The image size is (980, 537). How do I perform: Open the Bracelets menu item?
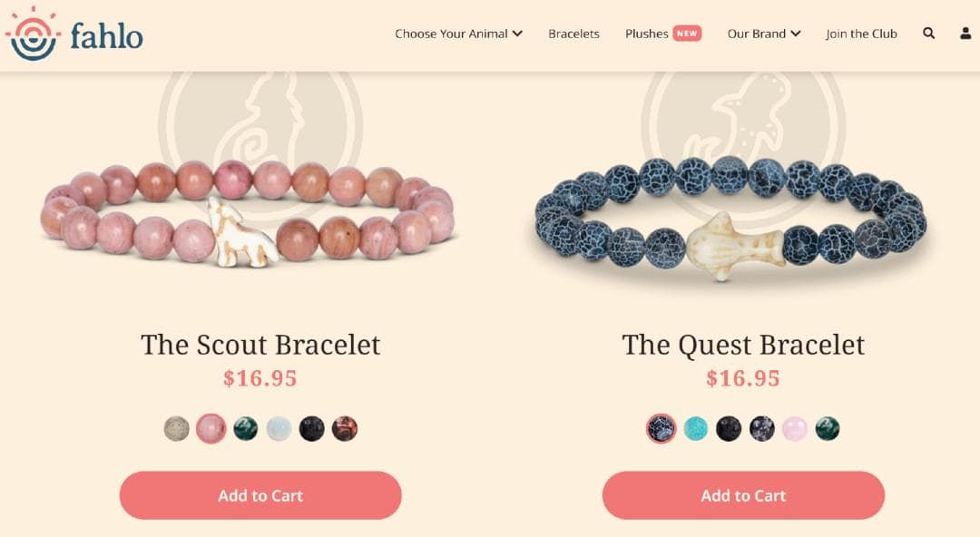tap(573, 34)
